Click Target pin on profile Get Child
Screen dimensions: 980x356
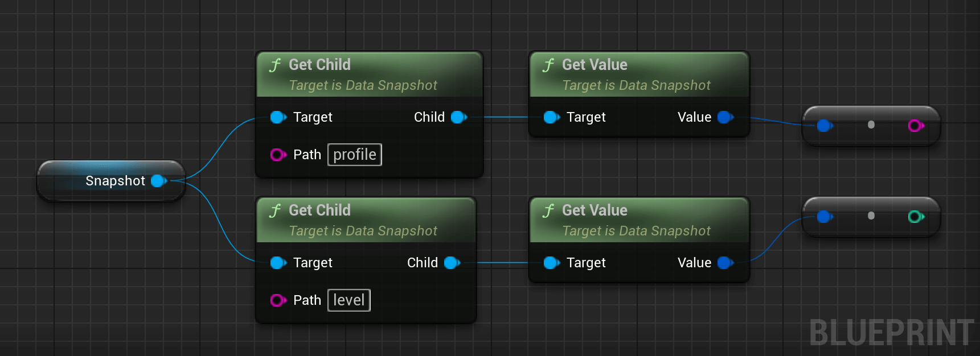pos(278,117)
